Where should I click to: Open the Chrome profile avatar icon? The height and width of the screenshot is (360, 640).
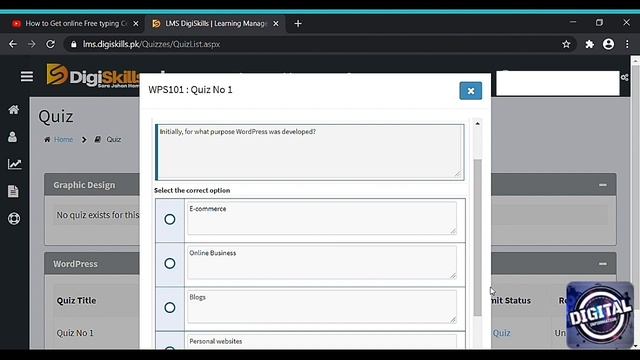[x=608, y=44]
